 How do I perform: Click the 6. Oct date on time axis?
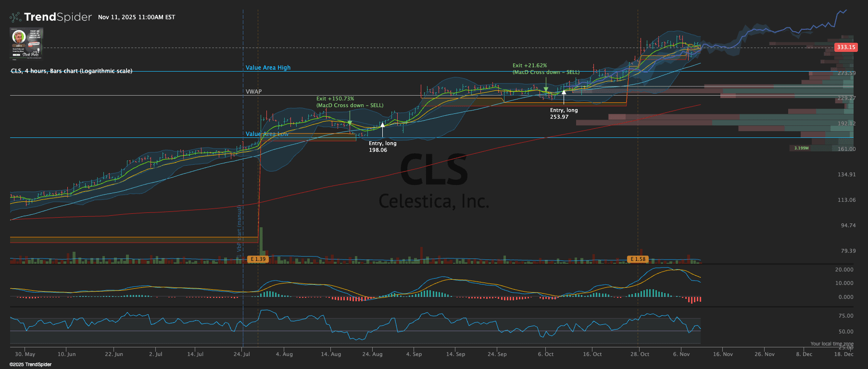click(545, 354)
